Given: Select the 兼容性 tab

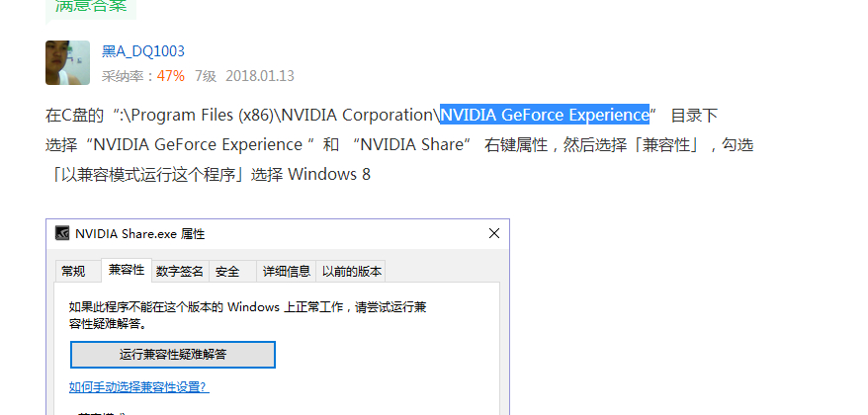Looking at the screenshot, I should pyautogui.click(x=127, y=270).
